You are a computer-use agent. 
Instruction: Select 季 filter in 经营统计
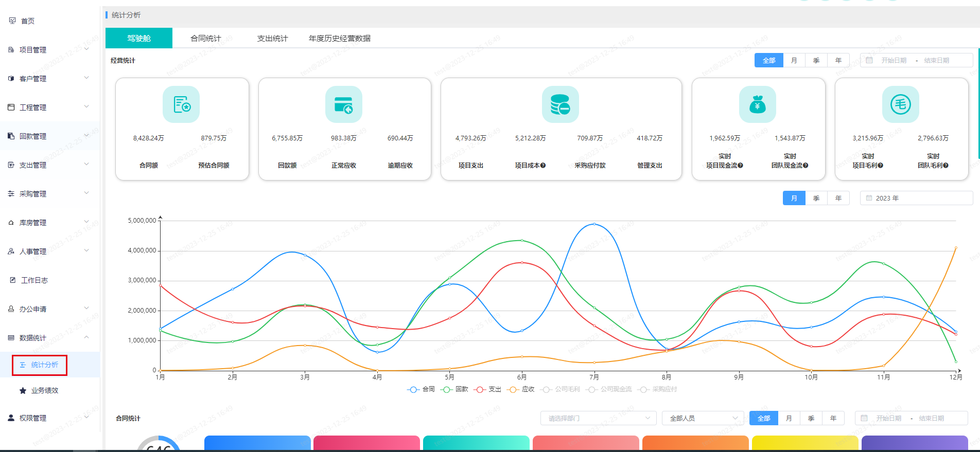pos(816,60)
